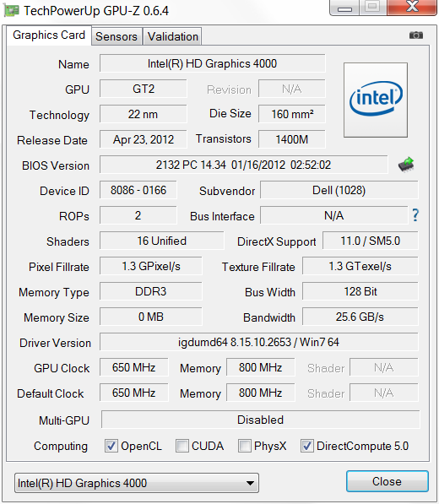Switch to the Sensors tab
This screenshot has height=504, width=439.
tap(117, 36)
